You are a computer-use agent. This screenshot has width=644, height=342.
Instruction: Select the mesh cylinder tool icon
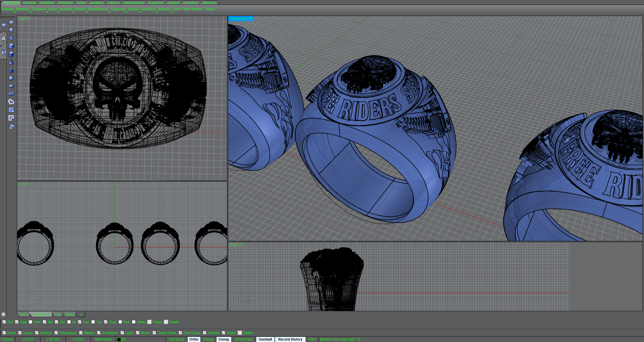11,54
